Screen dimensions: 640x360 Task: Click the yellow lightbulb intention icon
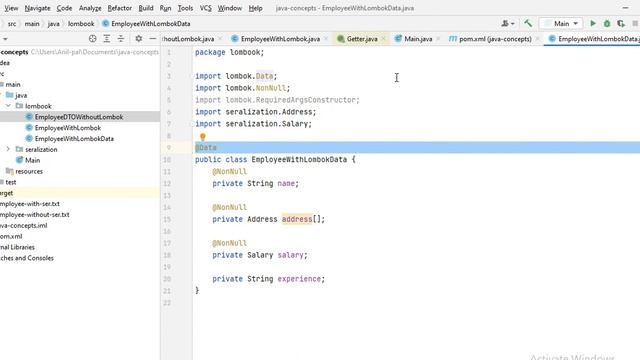pyautogui.click(x=202, y=137)
